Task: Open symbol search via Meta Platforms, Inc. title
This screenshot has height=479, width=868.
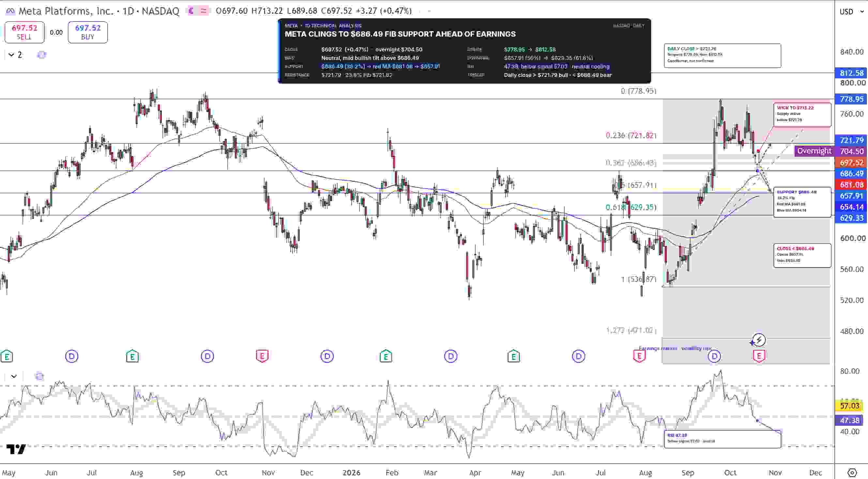Action: click(x=66, y=11)
